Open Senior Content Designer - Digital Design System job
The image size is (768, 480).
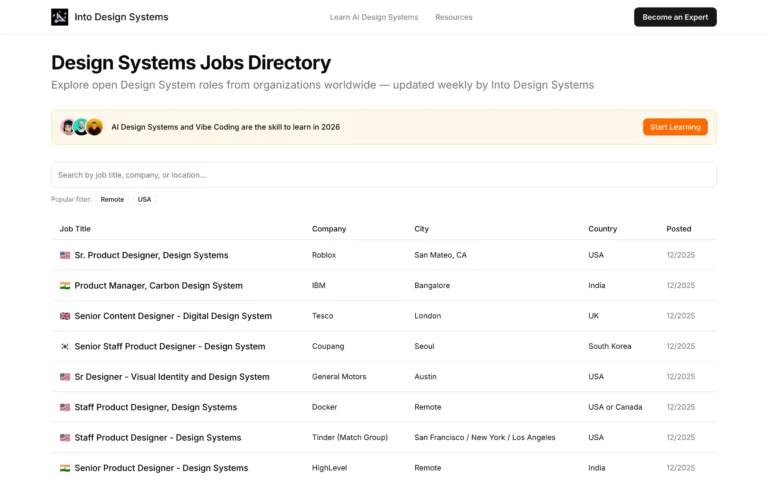click(173, 316)
